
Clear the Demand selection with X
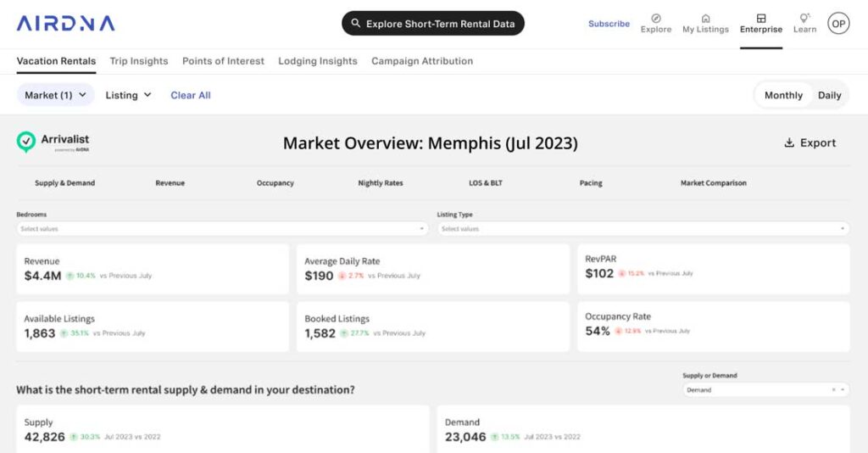pyautogui.click(x=833, y=390)
